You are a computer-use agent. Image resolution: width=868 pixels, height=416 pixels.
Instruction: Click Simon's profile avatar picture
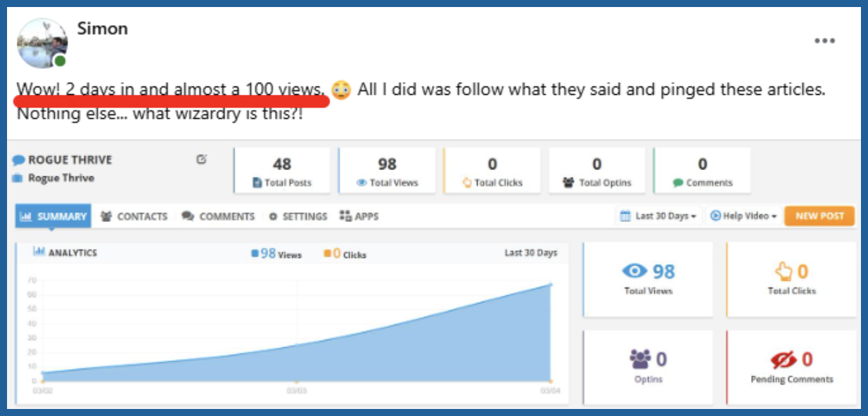coord(42,42)
